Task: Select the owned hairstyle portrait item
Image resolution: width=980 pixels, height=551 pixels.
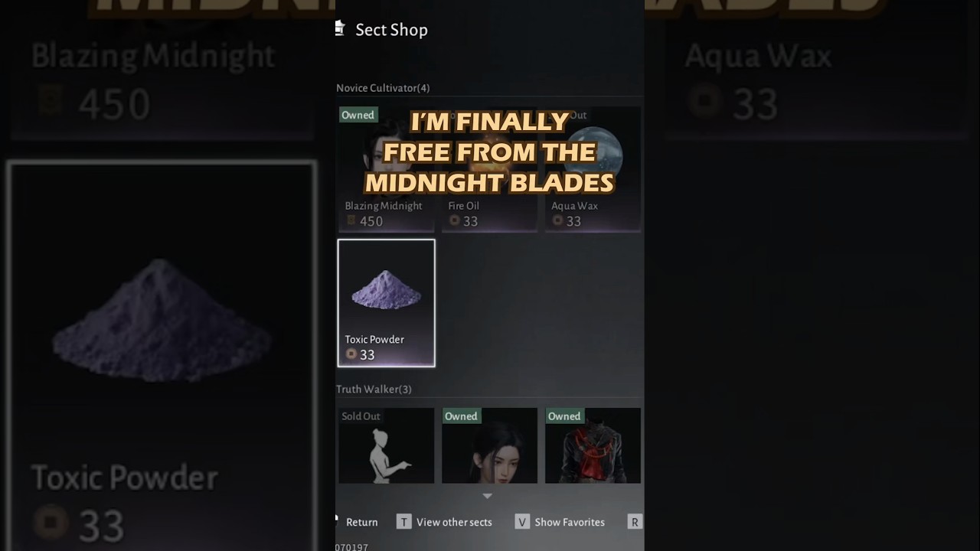Action: (x=489, y=445)
